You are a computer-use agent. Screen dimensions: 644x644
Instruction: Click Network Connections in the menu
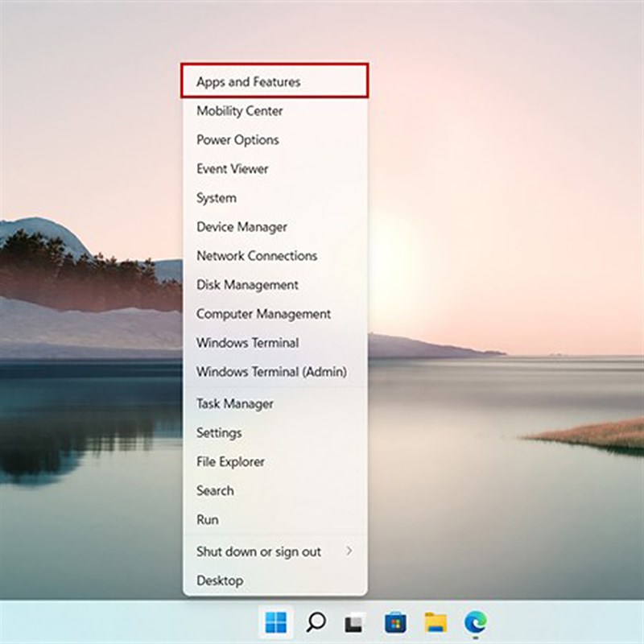257,256
